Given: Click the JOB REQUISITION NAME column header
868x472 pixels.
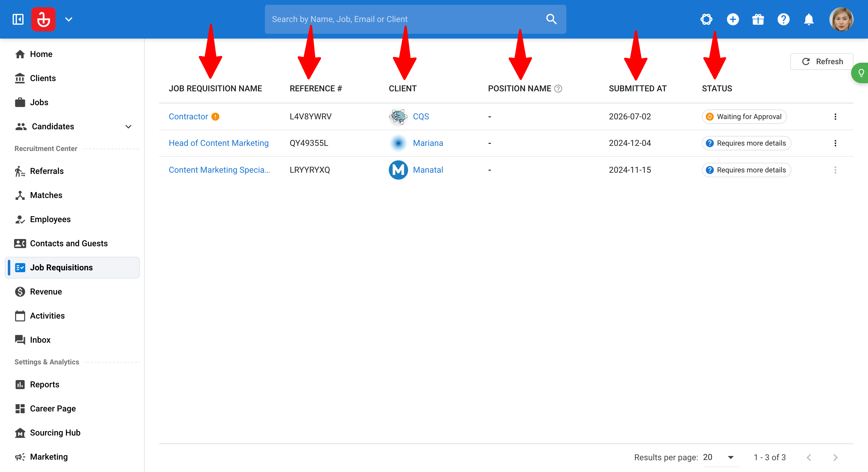Looking at the screenshot, I should [x=215, y=89].
